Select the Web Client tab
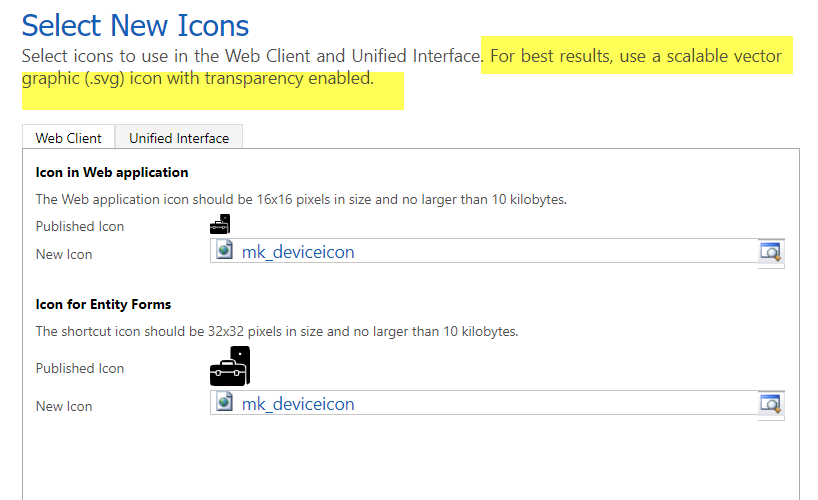The width and height of the screenshot is (818, 500). pyautogui.click(x=68, y=138)
